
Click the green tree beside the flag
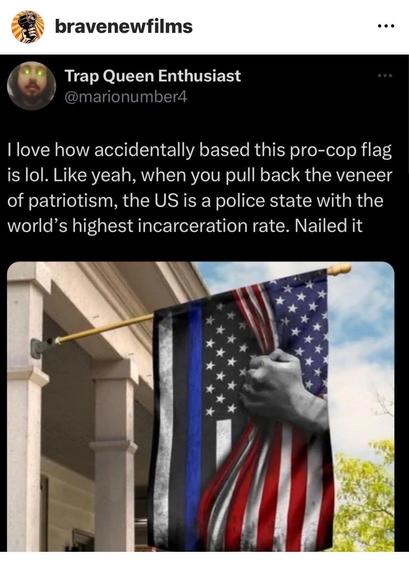(x=362, y=498)
